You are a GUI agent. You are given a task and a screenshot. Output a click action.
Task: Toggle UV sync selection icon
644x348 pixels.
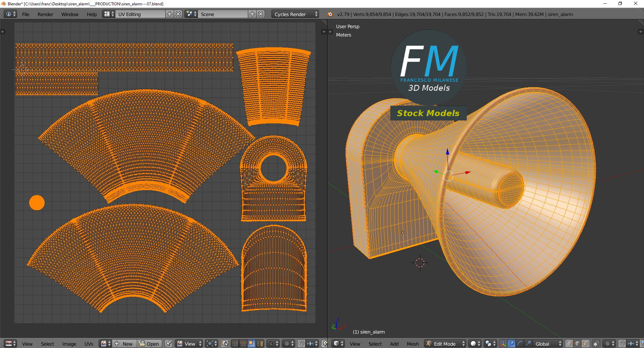pos(225,344)
